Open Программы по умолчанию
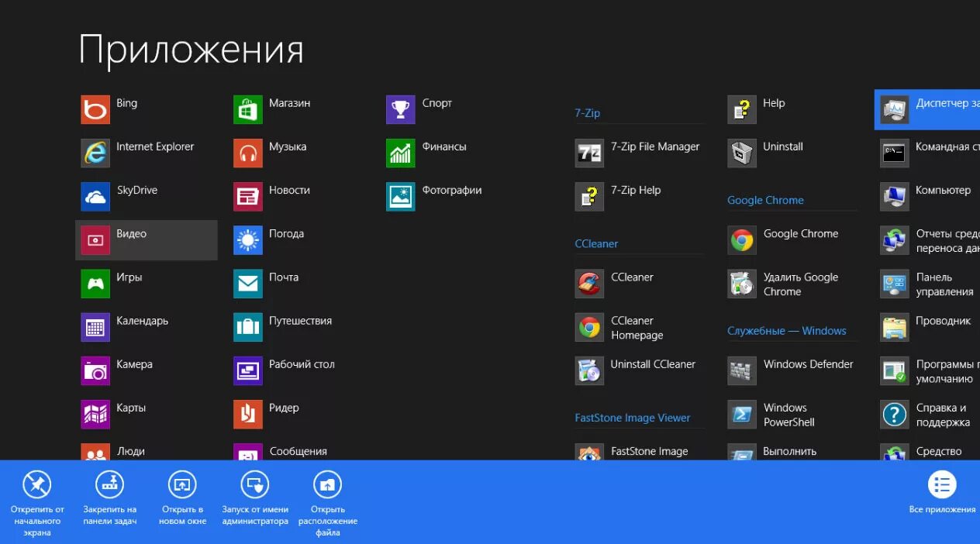 (928, 370)
